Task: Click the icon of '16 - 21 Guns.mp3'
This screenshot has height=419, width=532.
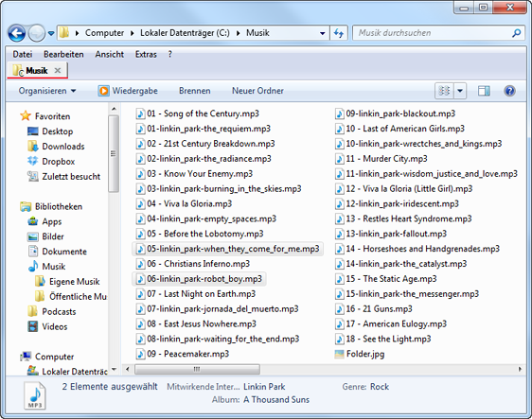Action: 339,309
